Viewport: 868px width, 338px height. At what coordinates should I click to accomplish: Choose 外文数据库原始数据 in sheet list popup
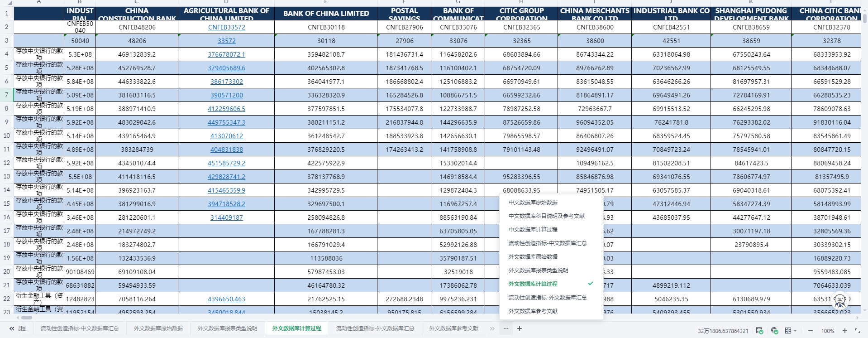coord(551,257)
